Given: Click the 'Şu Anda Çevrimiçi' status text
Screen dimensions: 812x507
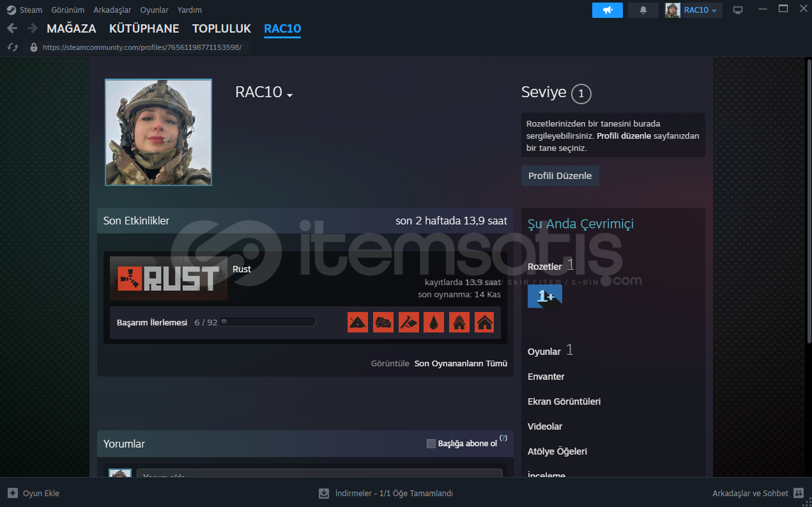Looking at the screenshot, I should (x=581, y=224).
